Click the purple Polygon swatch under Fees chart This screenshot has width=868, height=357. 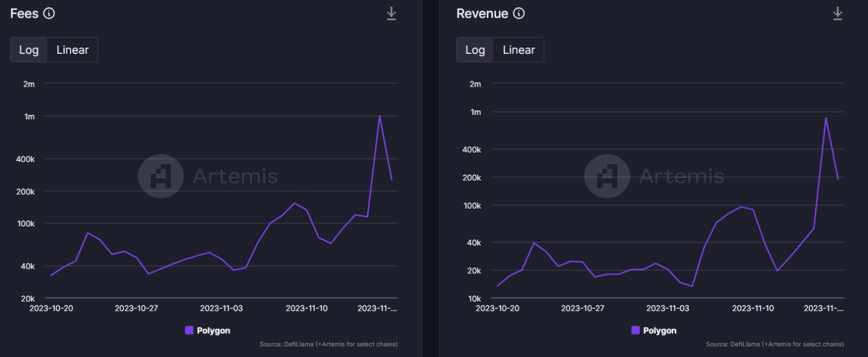click(189, 330)
